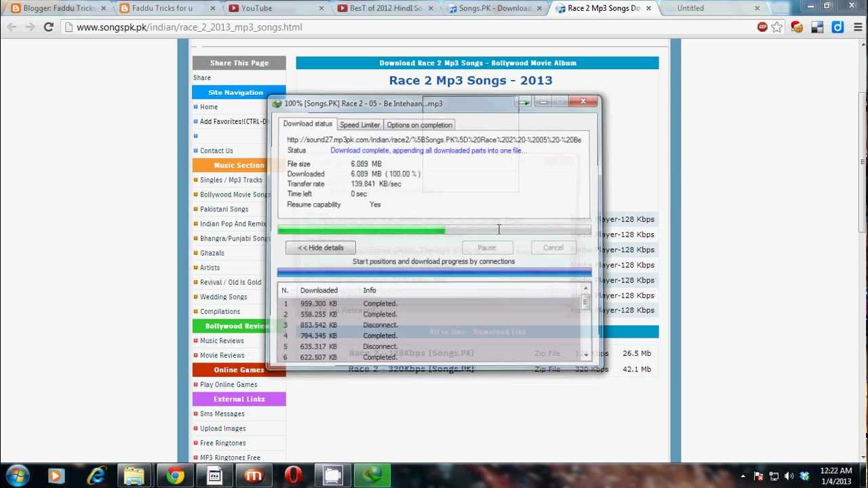Click the network tray icon

tap(774, 476)
